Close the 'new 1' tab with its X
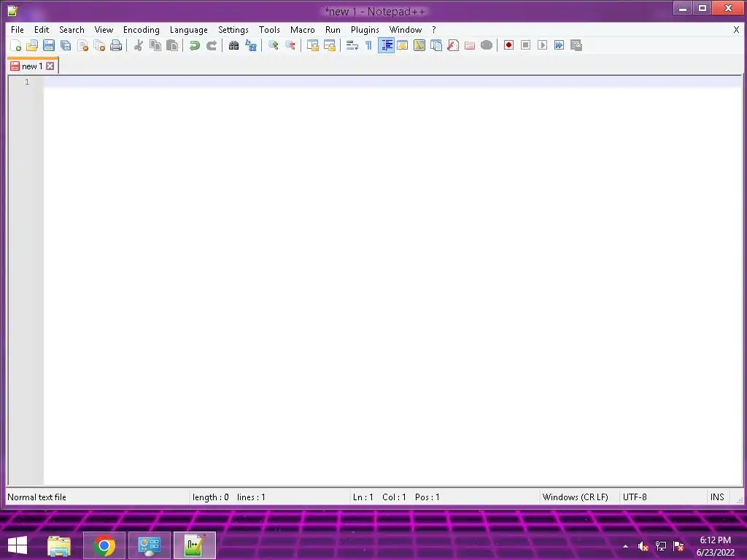 point(50,66)
